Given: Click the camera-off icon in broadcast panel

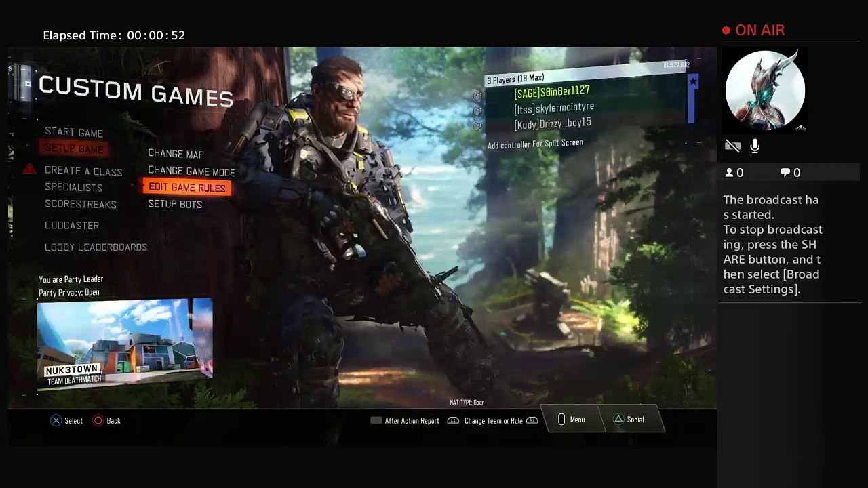Looking at the screenshot, I should [x=732, y=146].
